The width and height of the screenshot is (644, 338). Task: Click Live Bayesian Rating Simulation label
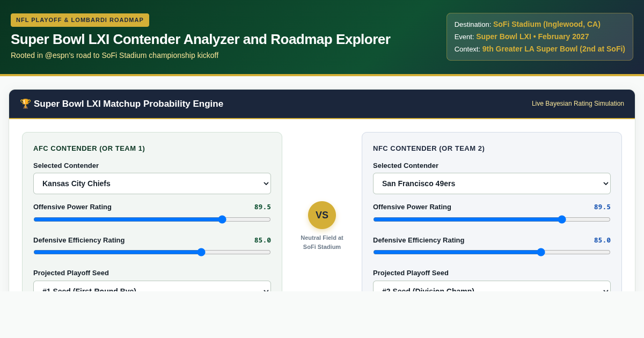578,104
